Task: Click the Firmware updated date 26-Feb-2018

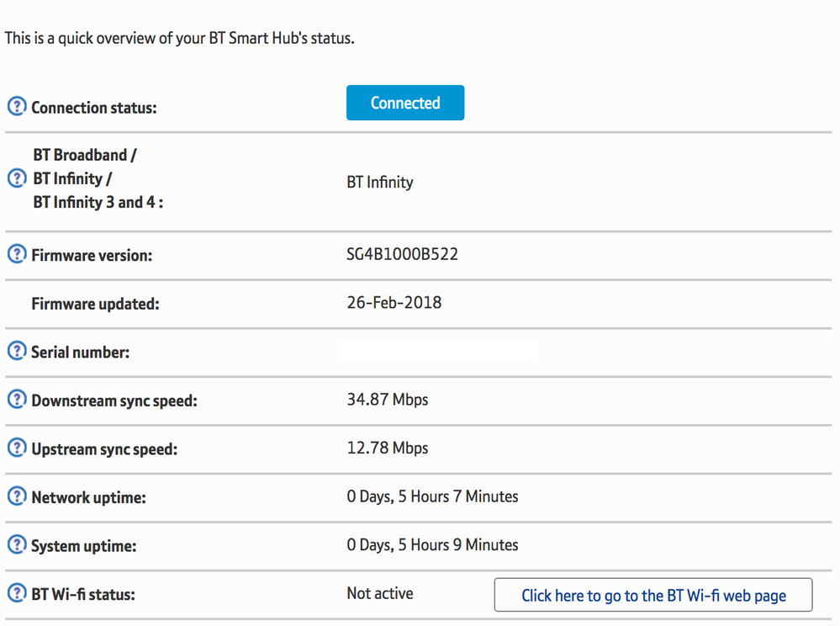Action: (394, 303)
